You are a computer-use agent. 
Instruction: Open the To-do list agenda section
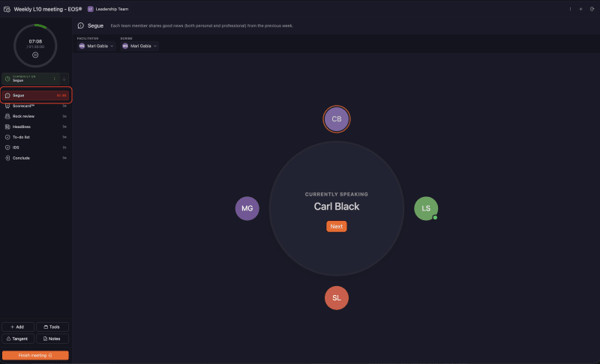pyautogui.click(x=36, y=137)
